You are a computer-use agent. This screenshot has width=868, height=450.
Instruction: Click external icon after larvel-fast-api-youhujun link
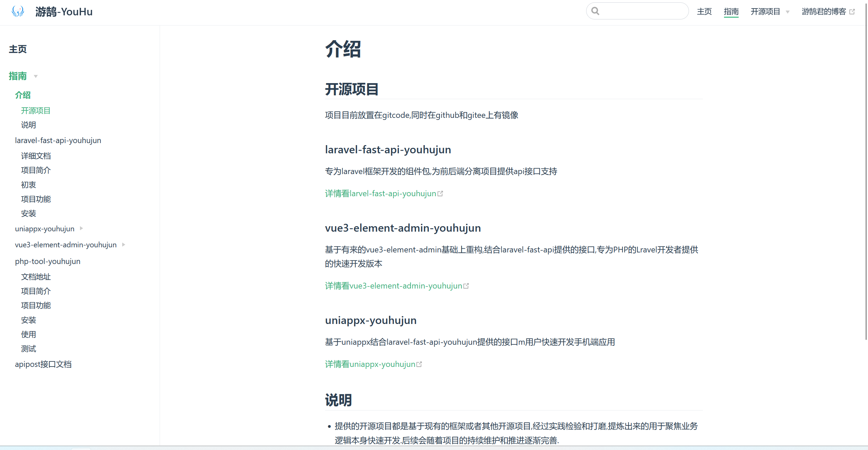click(440, 194)
